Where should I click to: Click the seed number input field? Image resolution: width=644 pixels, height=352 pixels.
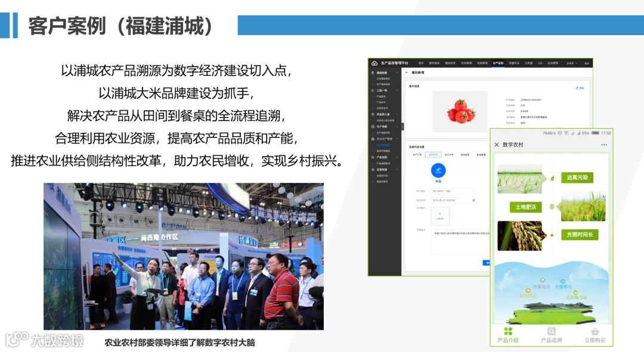(x=453, y=191)
